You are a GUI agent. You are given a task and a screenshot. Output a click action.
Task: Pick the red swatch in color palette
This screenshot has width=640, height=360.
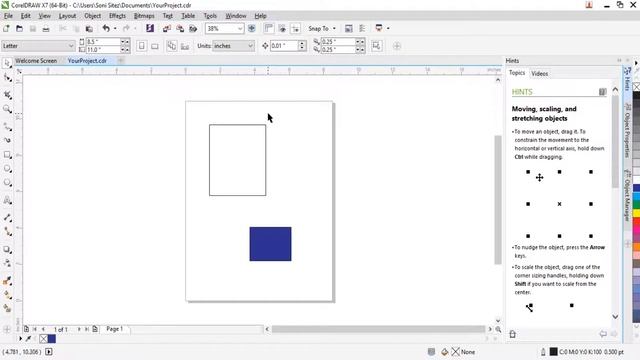[636, 221]
